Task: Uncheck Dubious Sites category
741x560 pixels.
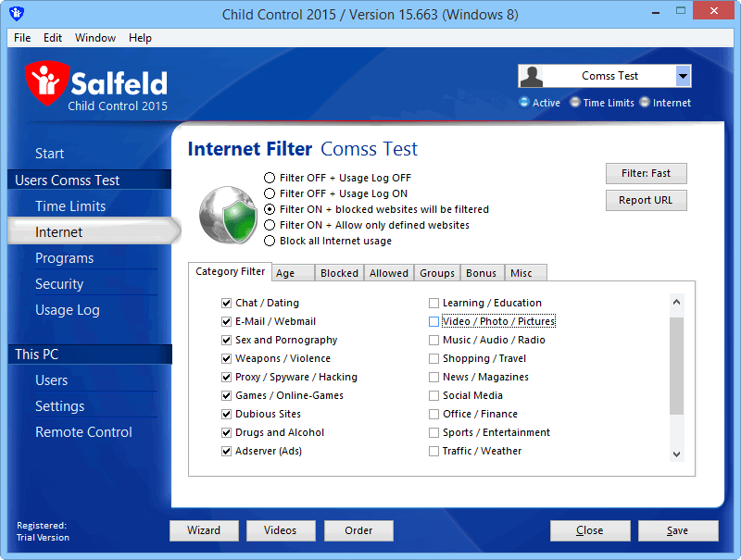Action: click(226, 414)
